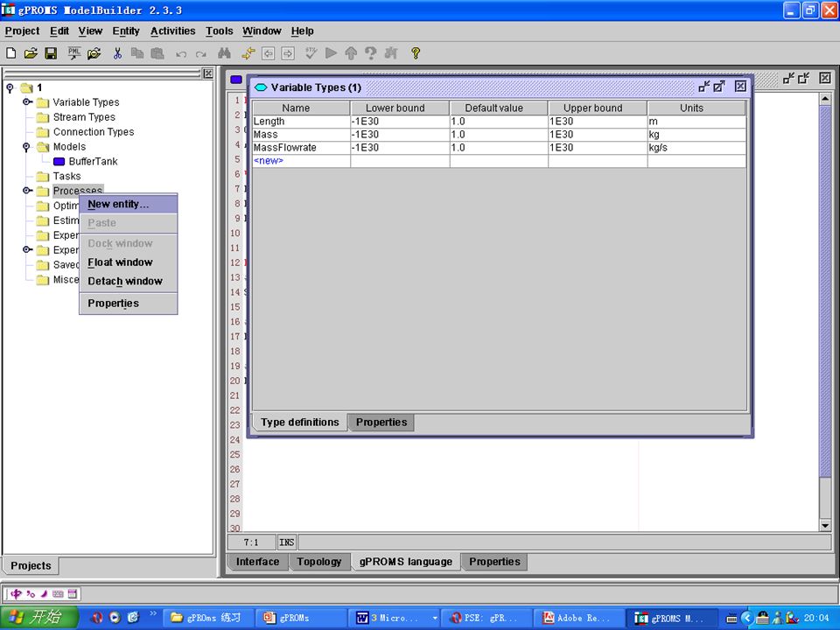This screenshot has height=630, width=840.
Task: Click the Variable Types folder icon in tree
Action: (43, 102)
